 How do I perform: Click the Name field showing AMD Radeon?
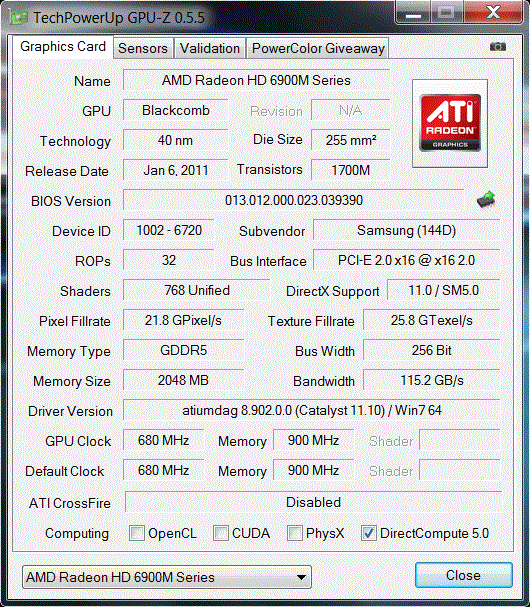pyautogui.click(x=256, y=80)
